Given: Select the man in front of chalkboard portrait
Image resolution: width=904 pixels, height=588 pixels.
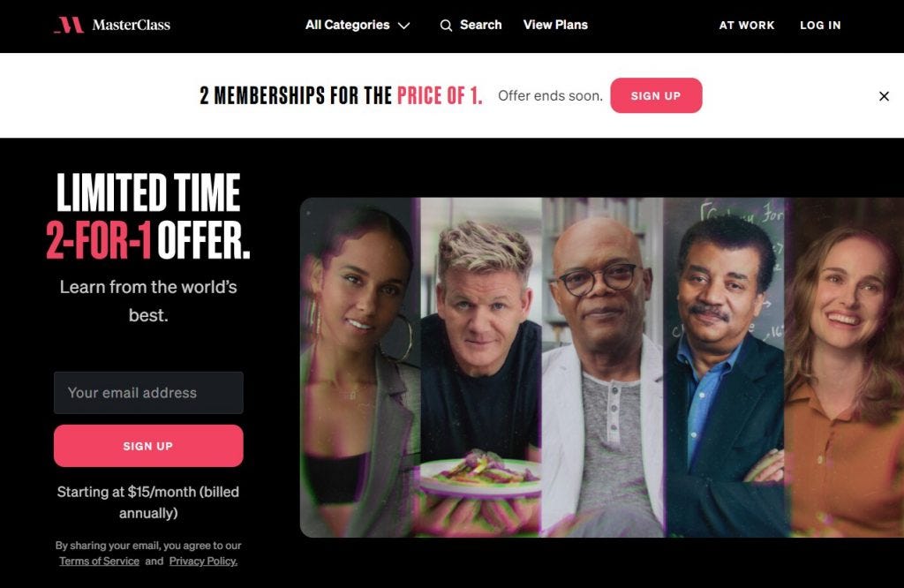Looking at the screenshot, I should pos(724,368).
